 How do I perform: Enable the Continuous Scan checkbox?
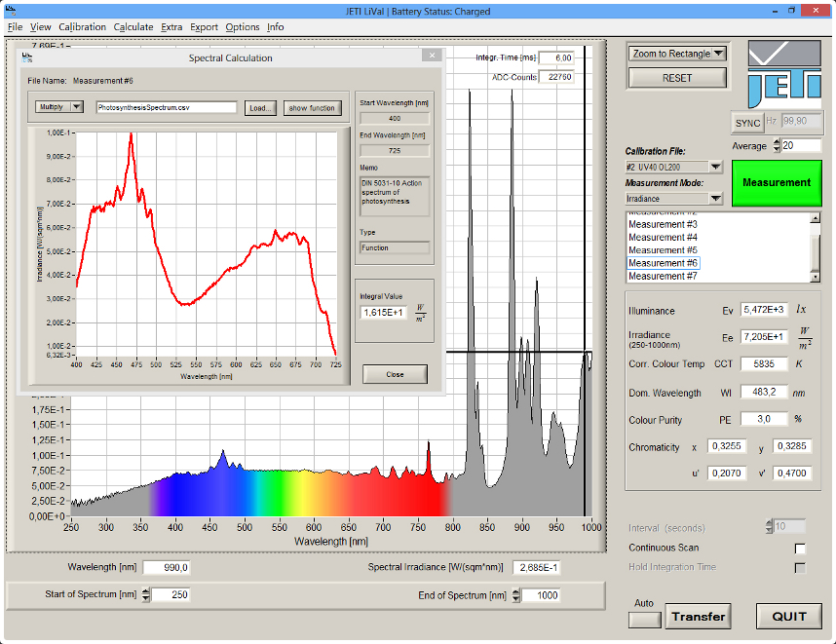tap(800, 549)
